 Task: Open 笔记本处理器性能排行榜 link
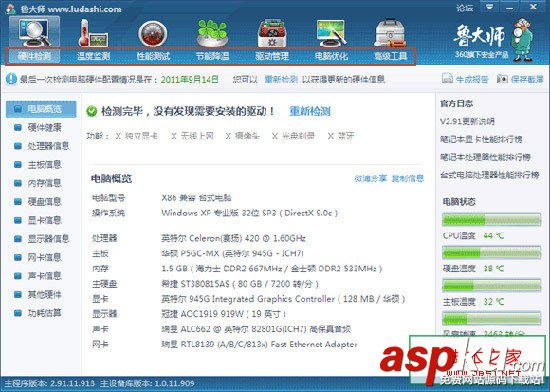[x=485, y=157]
